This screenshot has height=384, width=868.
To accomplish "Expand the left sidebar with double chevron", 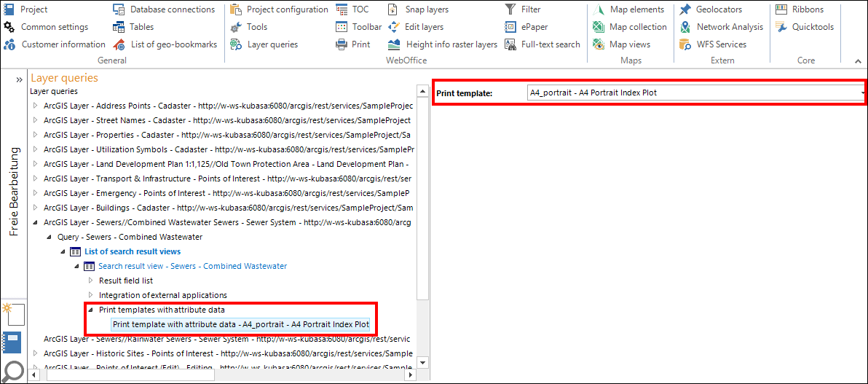I will [19, 80].
